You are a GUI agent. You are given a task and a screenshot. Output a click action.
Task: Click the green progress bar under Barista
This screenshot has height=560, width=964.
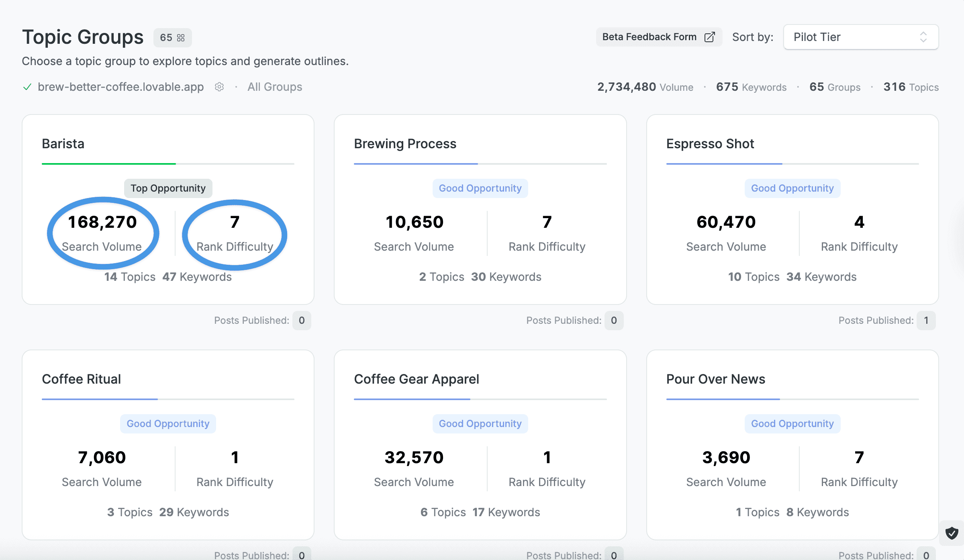pyautogui.click(x=109, y=164)
